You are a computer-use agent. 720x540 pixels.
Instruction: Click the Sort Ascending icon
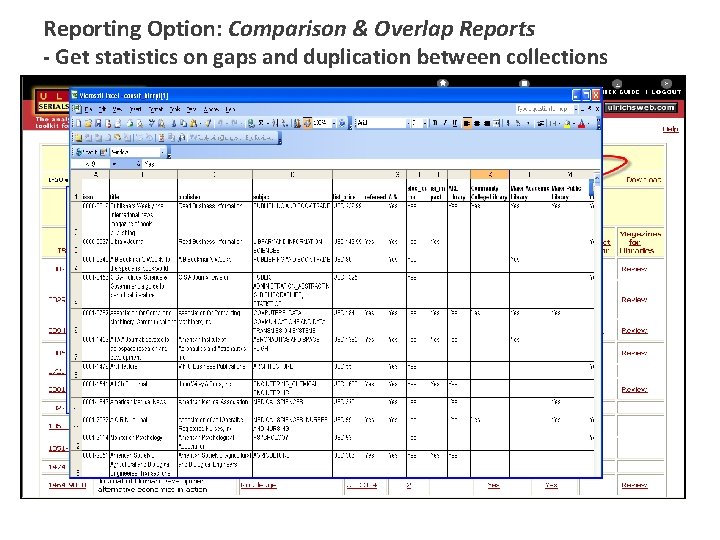tap(276, 123)
